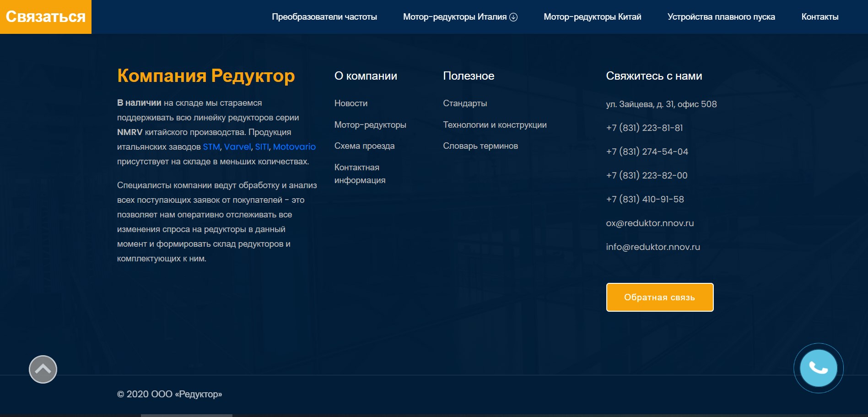Click the orange Связаться button

46,17
